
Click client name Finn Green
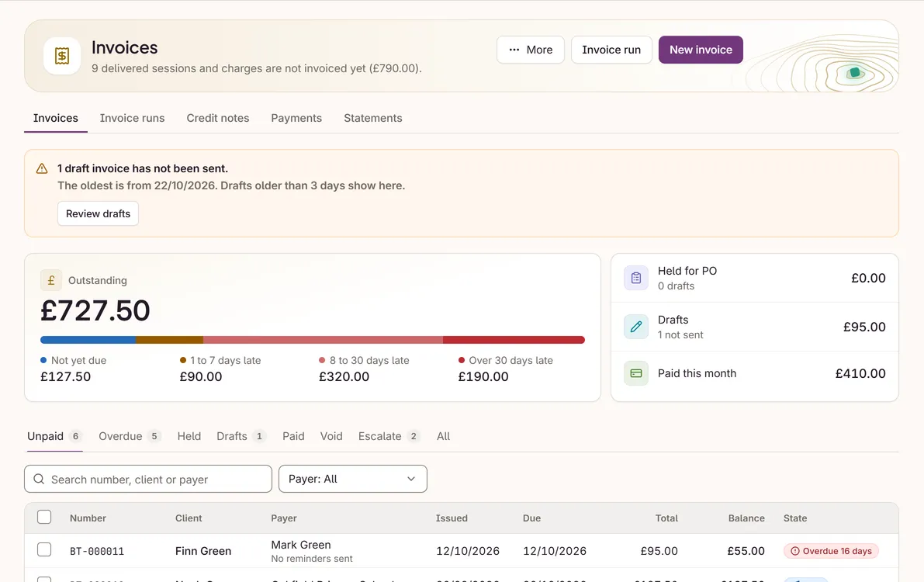[202, 551]
